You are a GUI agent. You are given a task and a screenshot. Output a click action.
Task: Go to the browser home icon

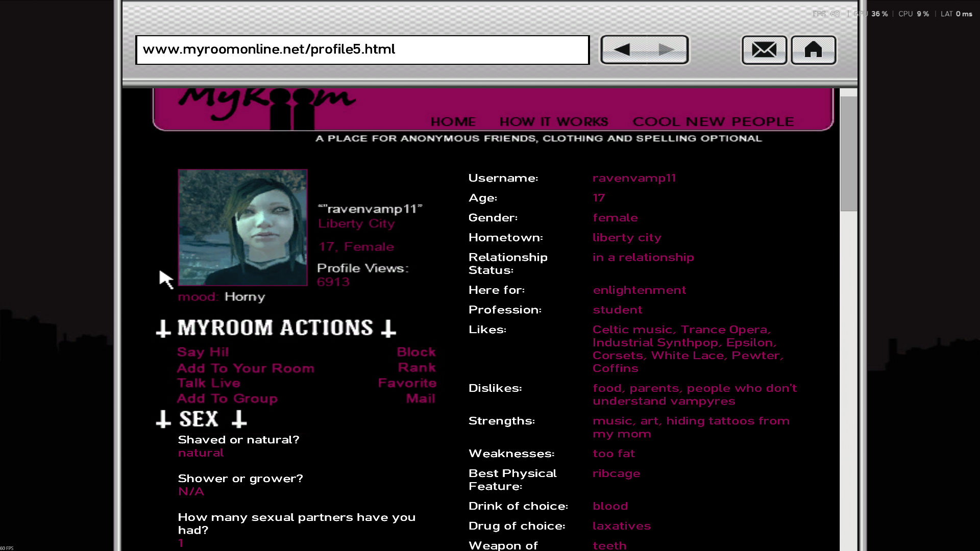click(814, 50)
